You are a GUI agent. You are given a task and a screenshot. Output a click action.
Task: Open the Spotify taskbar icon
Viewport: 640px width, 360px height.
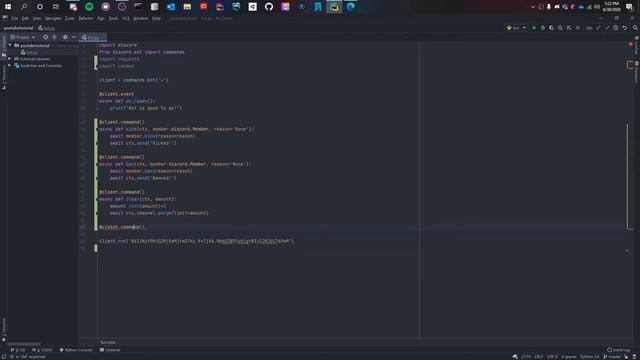click(89, 7)
